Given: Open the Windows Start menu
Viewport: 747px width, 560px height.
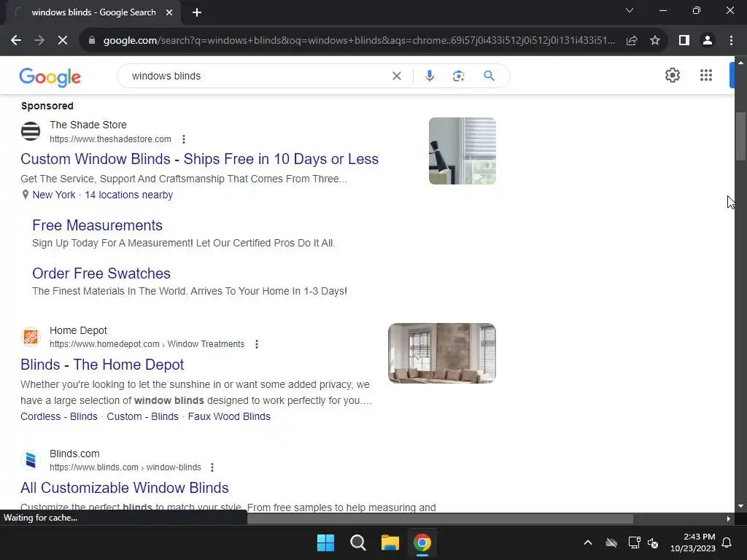Looking at the screenshot, I should (326, 542).
